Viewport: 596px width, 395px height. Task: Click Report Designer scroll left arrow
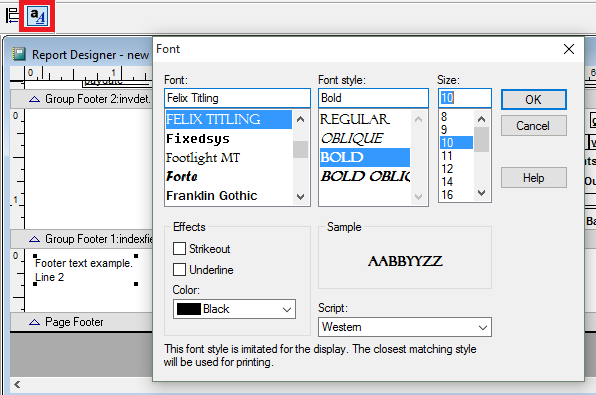(x=17, y=384)
